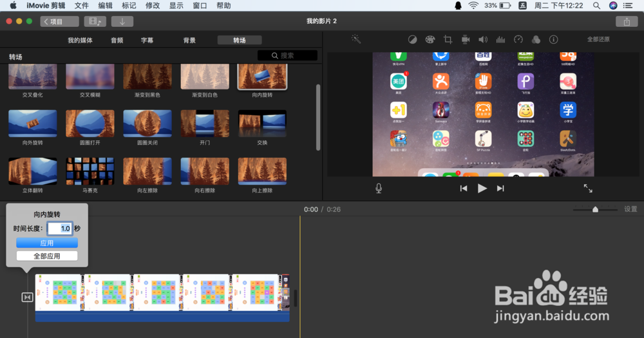Image resolution: width=644 pixels, height=338 pixels.
Task: Click the magic wand auto-enhance icon
Action: 355,39
